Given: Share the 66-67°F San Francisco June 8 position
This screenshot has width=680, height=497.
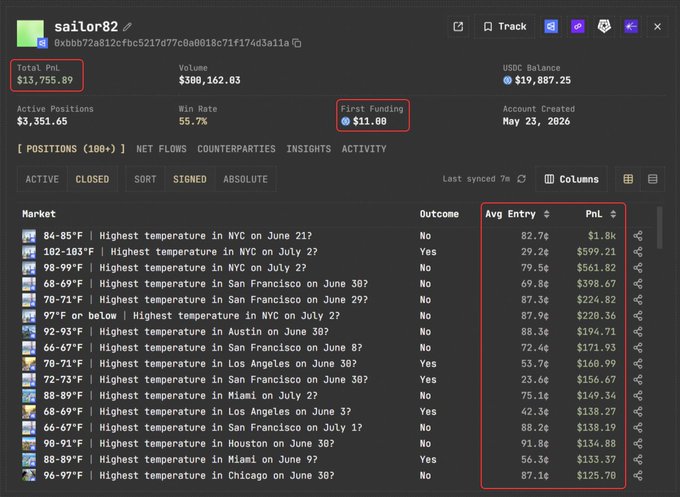Looking at the screenshot, I should (x=638, y=348).
